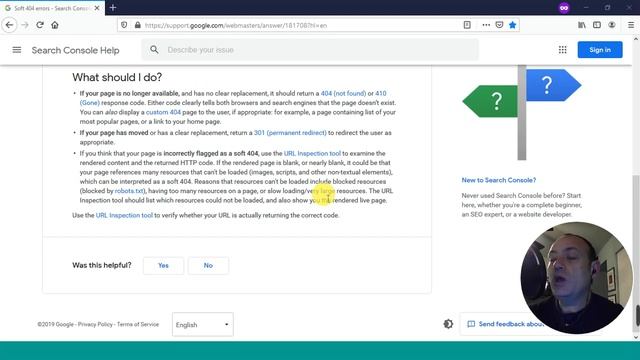Reload the page with the refresh icon
This screenshot has width=640, height=360.
click(40, 25)
